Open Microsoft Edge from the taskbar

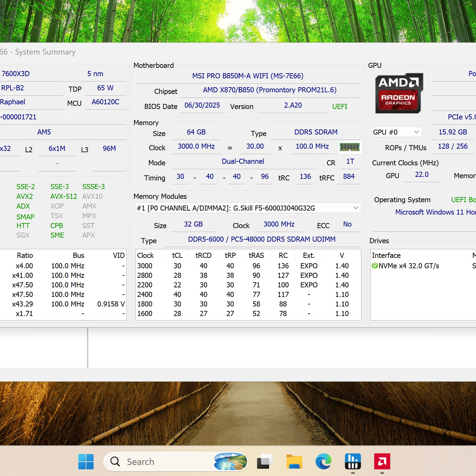[324, 461]
